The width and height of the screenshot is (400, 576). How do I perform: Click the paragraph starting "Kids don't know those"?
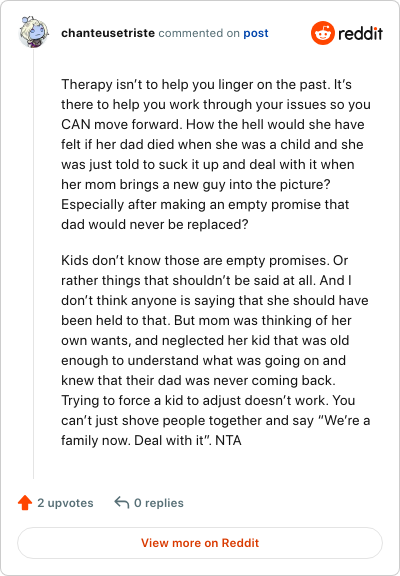click(x=216, y=350)
